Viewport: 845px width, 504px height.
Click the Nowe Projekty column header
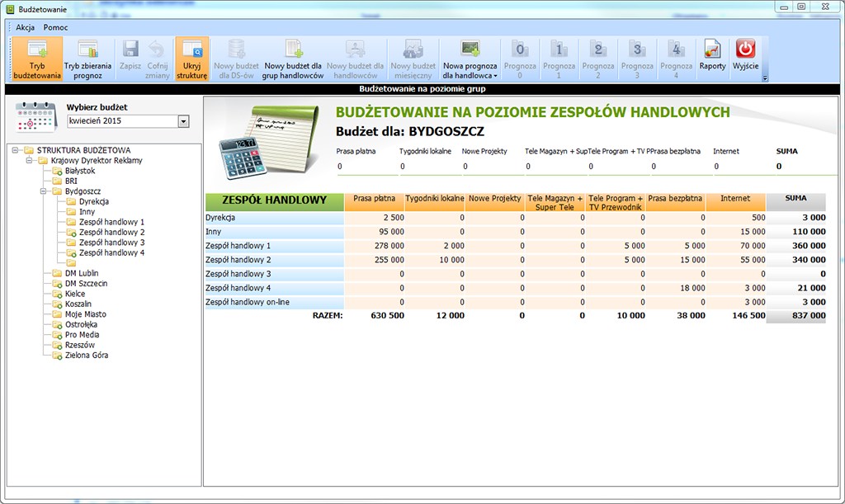click(x=495, y=202)
